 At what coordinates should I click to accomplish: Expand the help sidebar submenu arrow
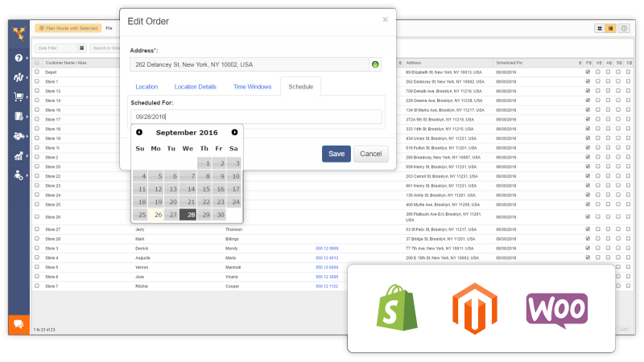pyautogui.click(x=27, y=58)
